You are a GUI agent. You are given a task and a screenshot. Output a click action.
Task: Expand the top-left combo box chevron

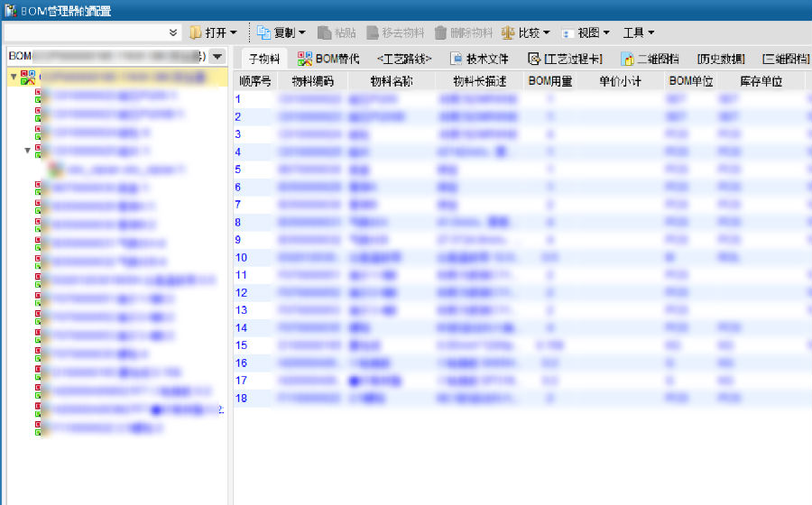pyautogui.click(x=173, y=32)
